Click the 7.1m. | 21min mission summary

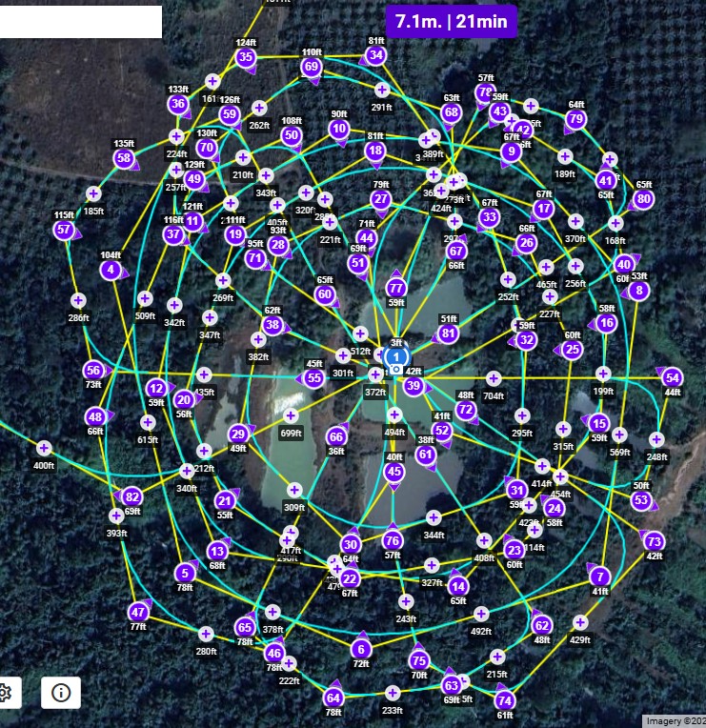pos(452,21)
